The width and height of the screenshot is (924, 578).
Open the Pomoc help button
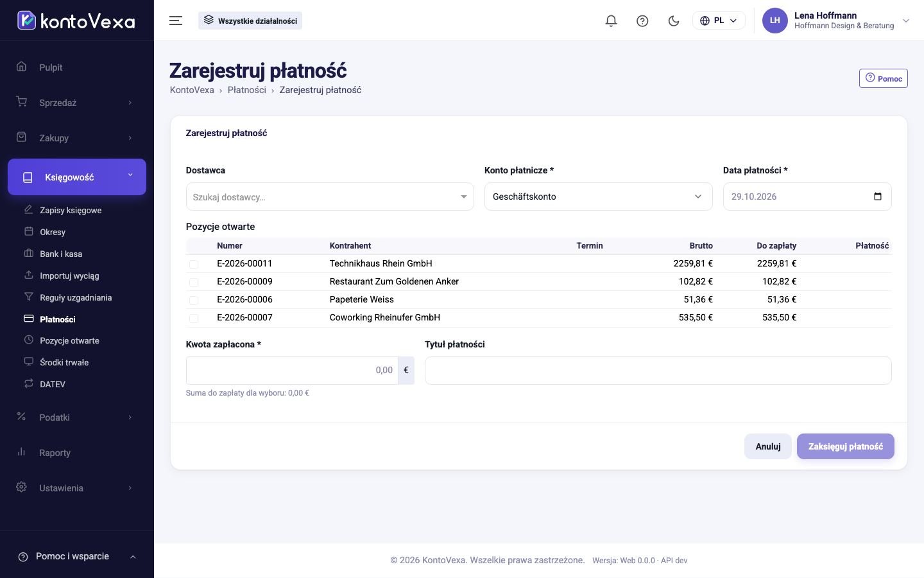(x=884, y=78)
